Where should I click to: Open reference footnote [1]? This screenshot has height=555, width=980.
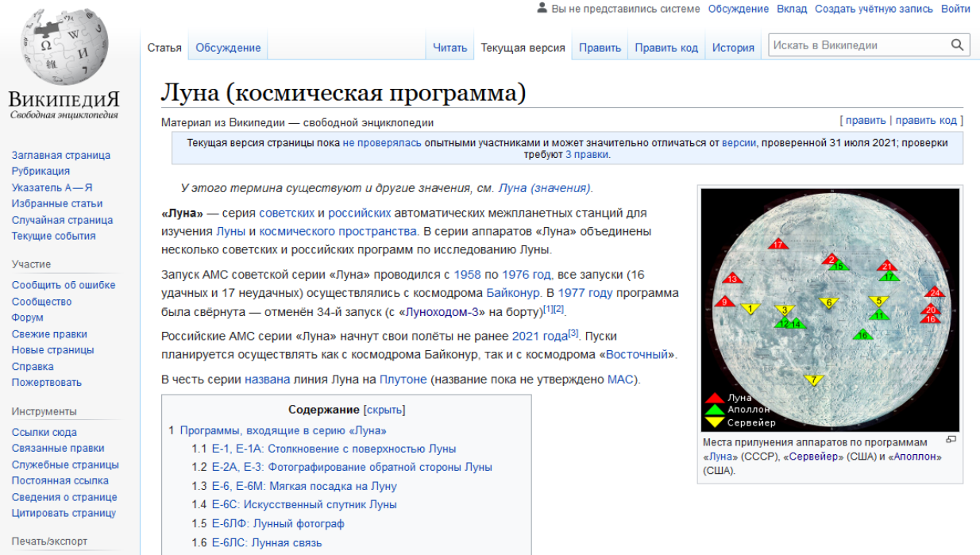[547, 308]
